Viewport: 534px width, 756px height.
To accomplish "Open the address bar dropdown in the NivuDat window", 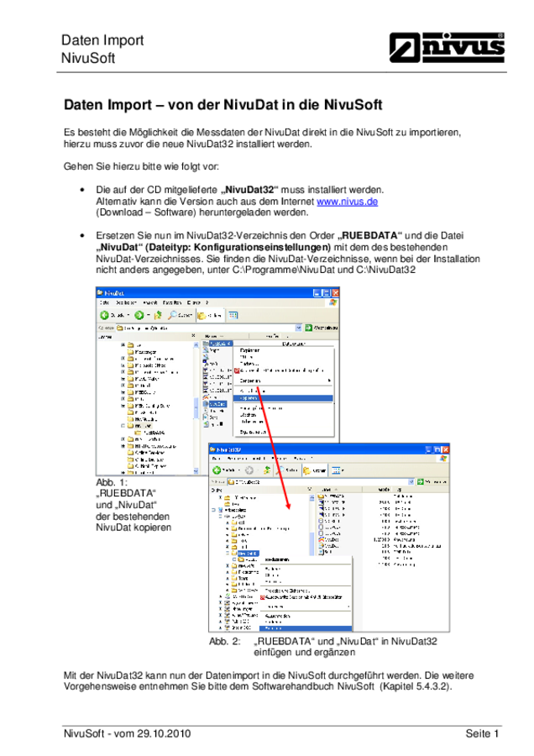I will pyautogui.click(x=298, y=328).
